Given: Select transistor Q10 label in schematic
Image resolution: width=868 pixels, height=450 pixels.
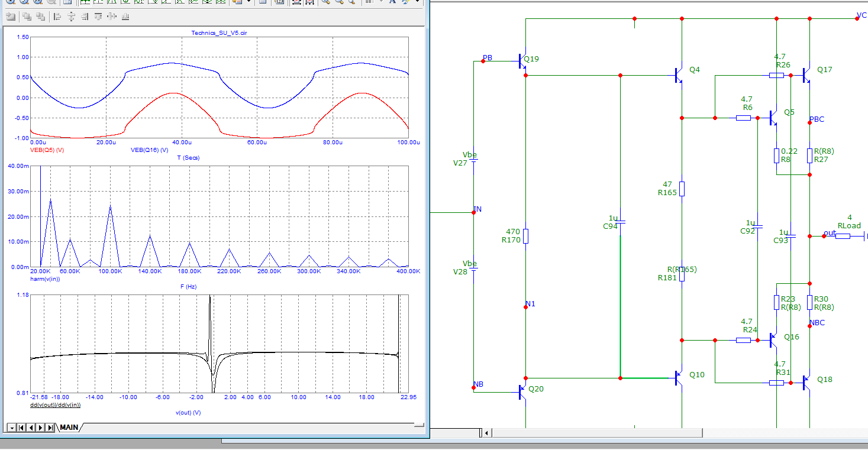Looking at the screenshot, I should 697,375.
